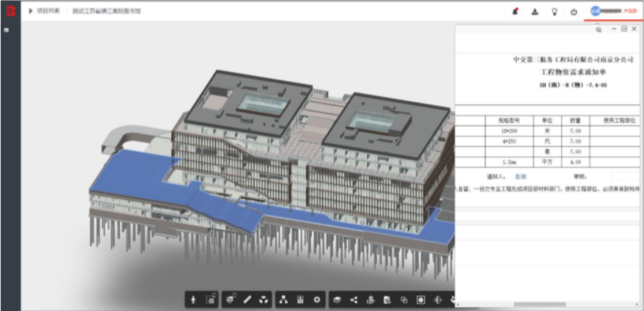Select the 4.00 quantity cell
Image resolution: width=644 pixels, height=311 pixels.
pos(575,162)
